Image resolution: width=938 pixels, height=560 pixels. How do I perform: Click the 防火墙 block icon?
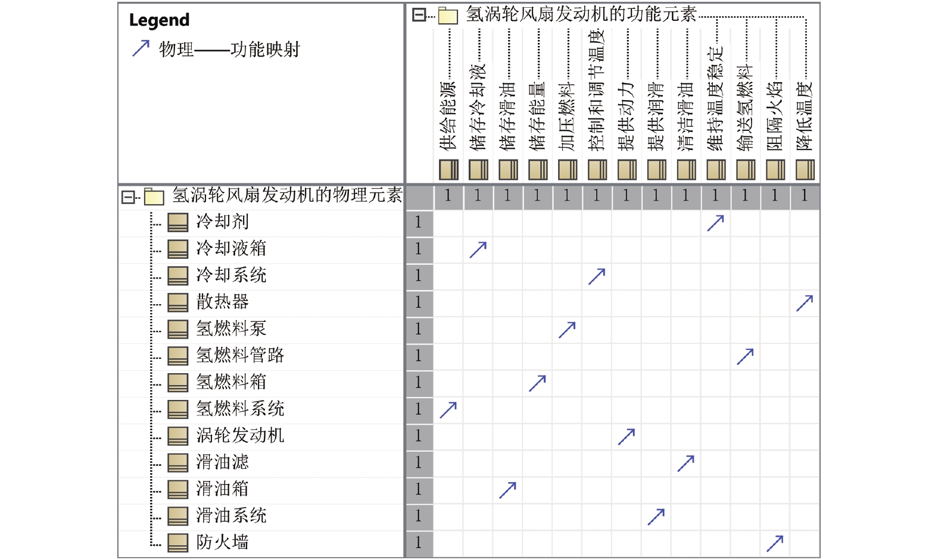click(x=177, y=543)
